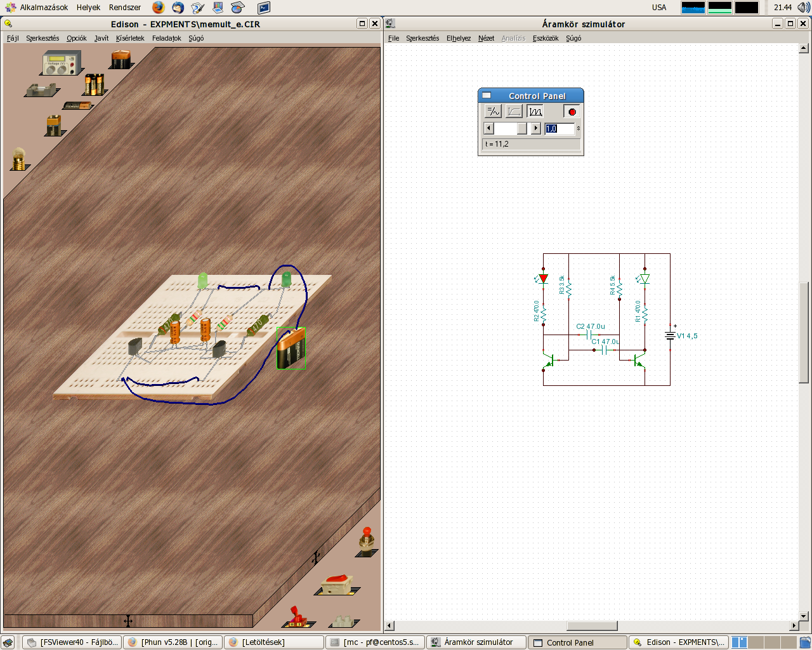Select the red rocker switch part
The width and height of the screenshot is (812, 650).
(337, 583)
